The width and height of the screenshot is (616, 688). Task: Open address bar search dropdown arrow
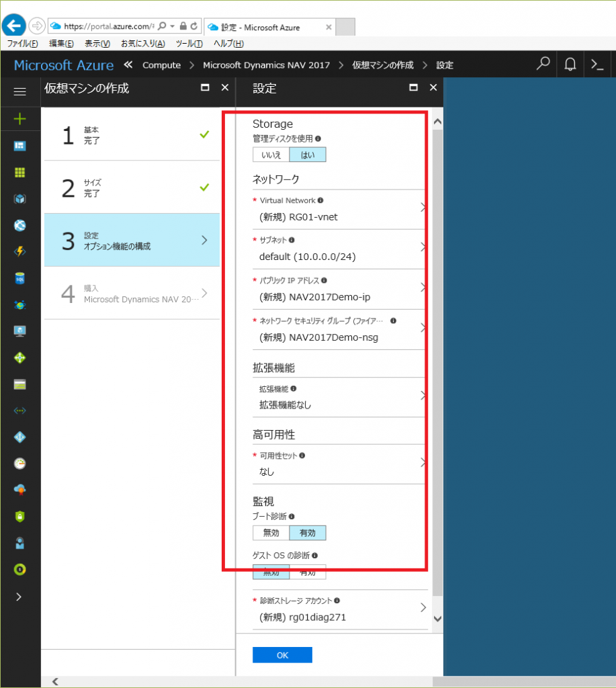pos(173,26)
